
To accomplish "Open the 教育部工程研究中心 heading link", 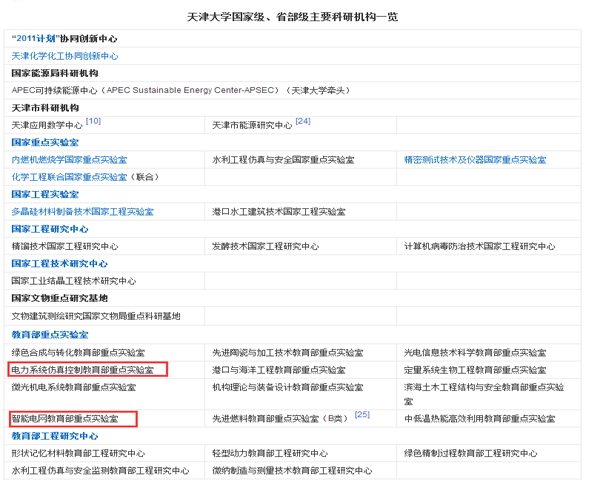I will (x=55, y=436).
